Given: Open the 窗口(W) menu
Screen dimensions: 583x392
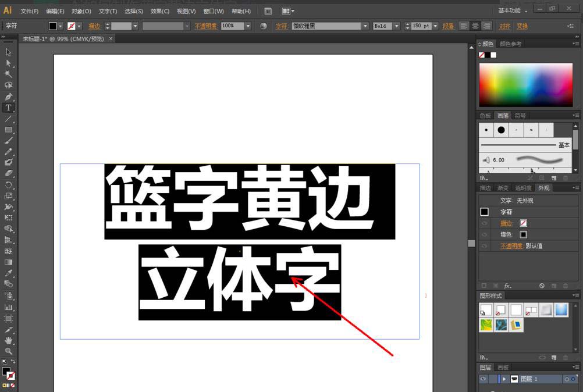Looking at the screenshot, I should click(214, 11).
